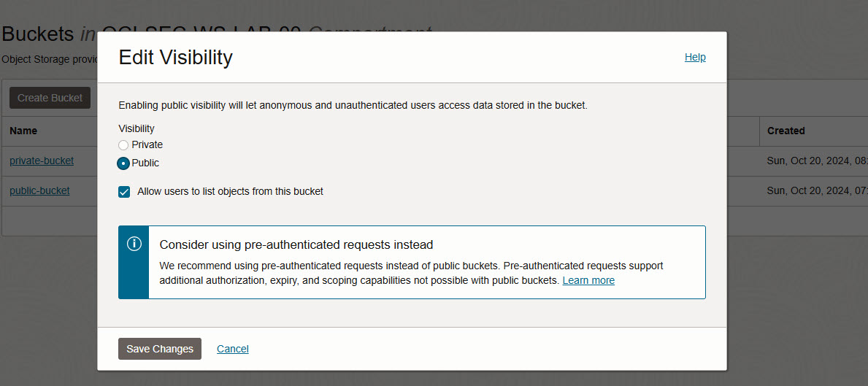This screenshot has height=386, width=868.
Task: Select the Public visibility radio button
Action: pyautogui.click(x=123, y=163)
